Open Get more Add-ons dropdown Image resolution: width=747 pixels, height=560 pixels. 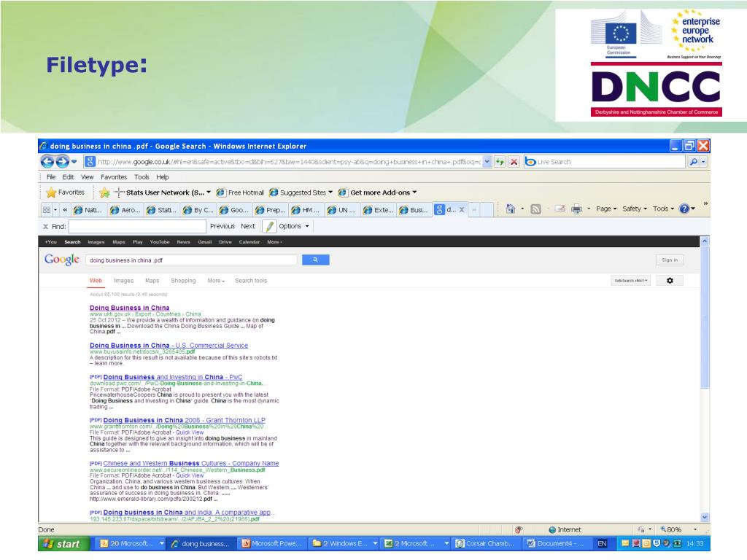[x=378, y=192]
